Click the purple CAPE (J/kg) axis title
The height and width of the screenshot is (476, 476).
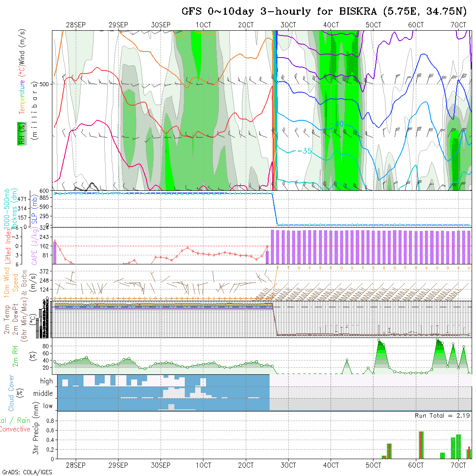[x=34, y=246]
